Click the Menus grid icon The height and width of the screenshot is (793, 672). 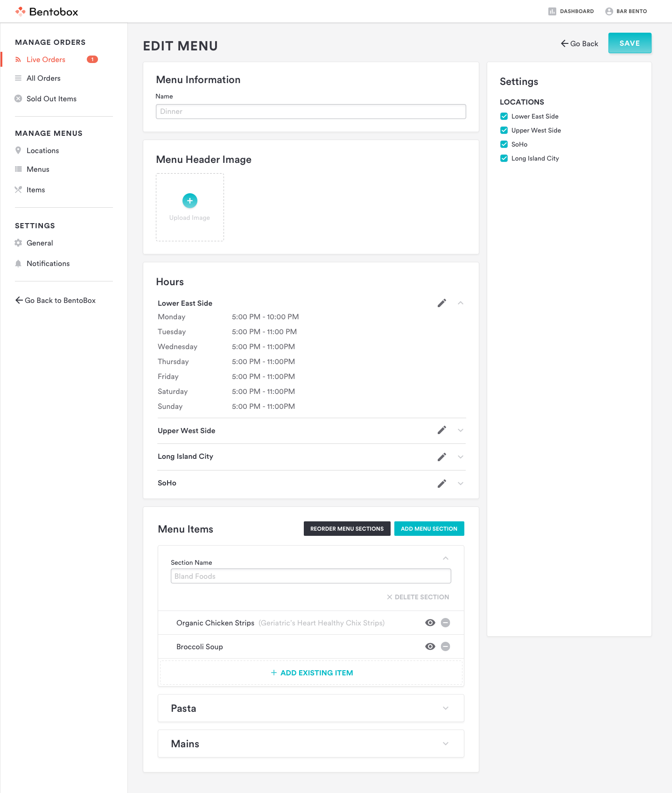(18, 169)
